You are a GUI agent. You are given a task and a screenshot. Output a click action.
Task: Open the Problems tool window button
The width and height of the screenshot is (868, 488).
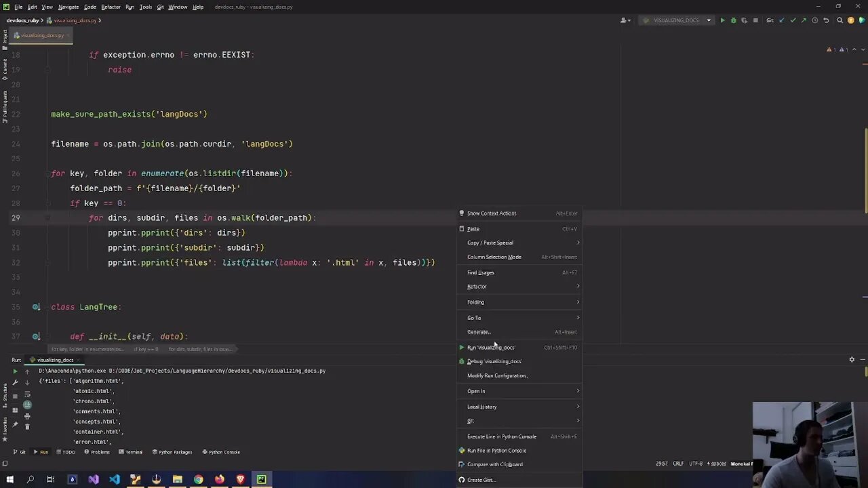tap(96, 452)
